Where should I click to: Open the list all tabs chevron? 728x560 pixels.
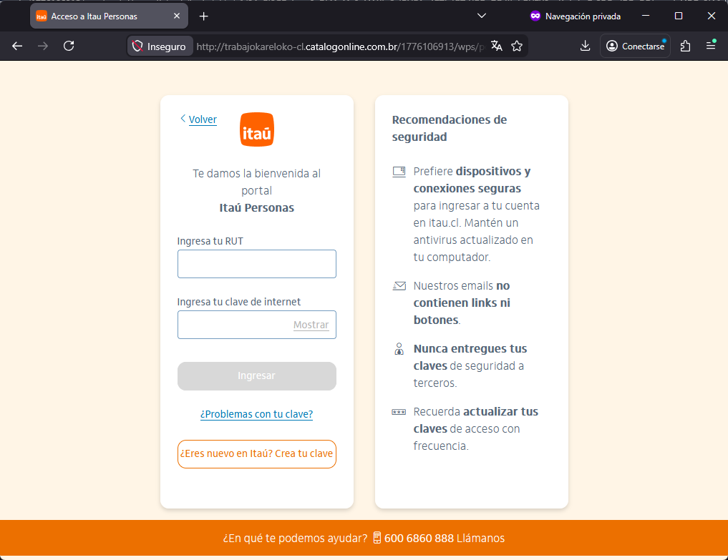pyautogui.click(x=481, y=15)
